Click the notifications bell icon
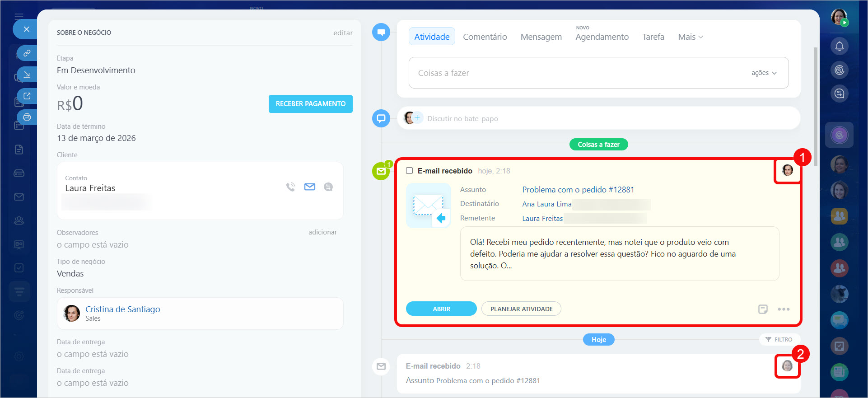The height and width of the screenshot is (398, 868). pyautogui.click(x=839, y=46)
